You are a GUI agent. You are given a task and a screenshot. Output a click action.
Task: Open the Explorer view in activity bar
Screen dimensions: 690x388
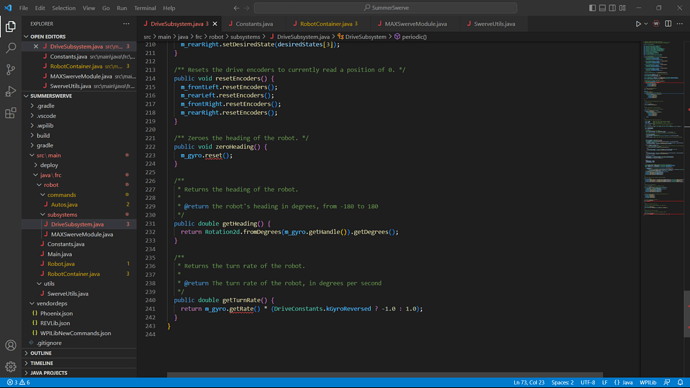[x=11, y=26]
